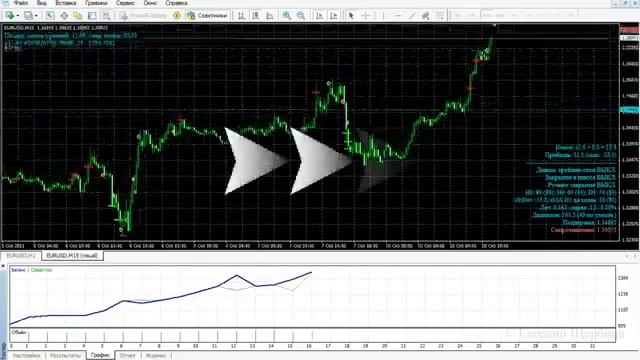This screenshot has width=640, height=360.
Task: Select the Fibonacci Retracement tool icon
Action: [x=440, y=16]
